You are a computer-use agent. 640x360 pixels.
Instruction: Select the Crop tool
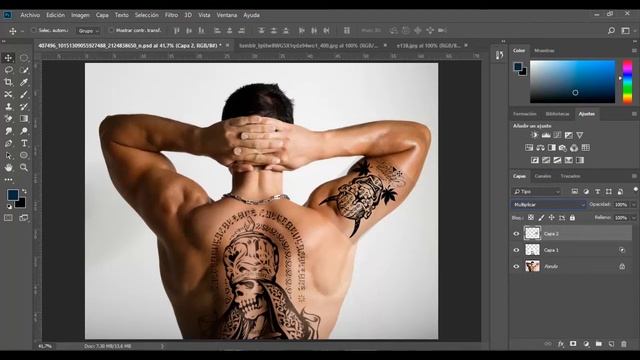click(8, 82)
